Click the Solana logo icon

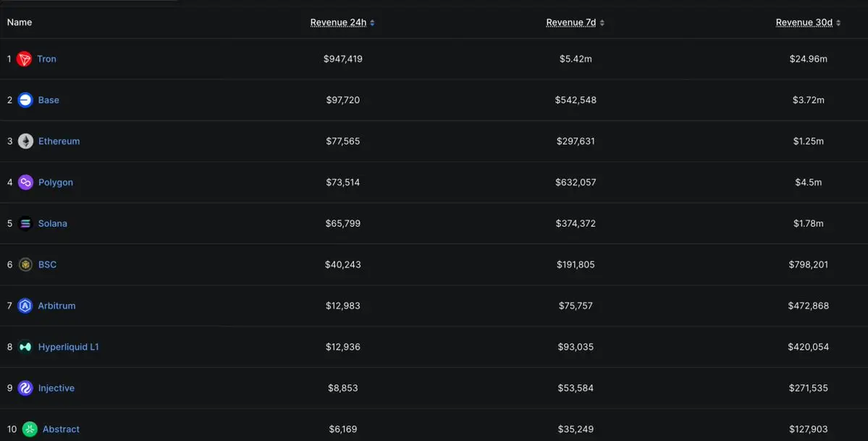(x=25, y=224)
